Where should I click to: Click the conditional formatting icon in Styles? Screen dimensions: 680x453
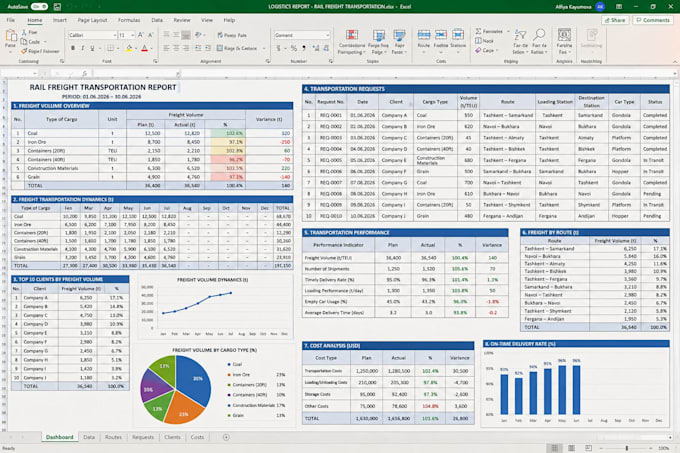tap(352, 35)
